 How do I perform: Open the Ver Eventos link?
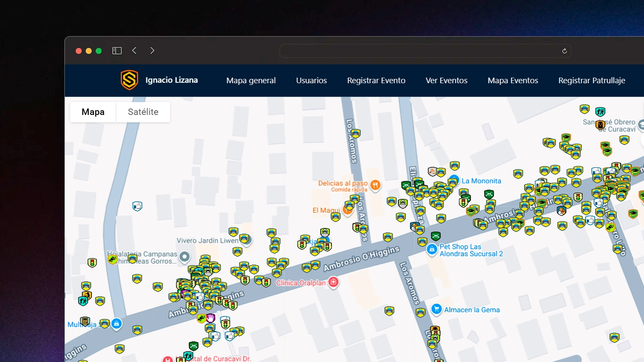click(x=446, y=81)
